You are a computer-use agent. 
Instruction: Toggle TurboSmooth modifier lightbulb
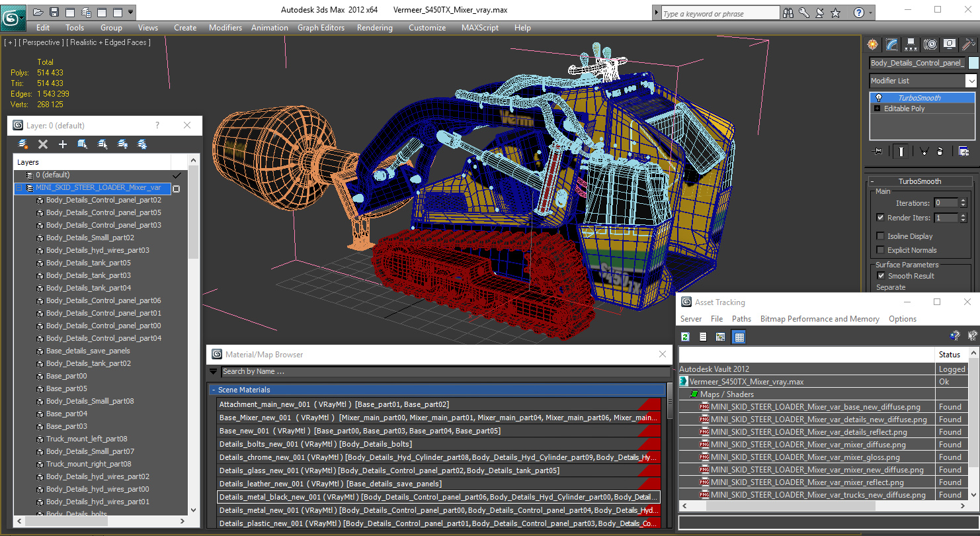pyautogui.click(x=878, y=98)
